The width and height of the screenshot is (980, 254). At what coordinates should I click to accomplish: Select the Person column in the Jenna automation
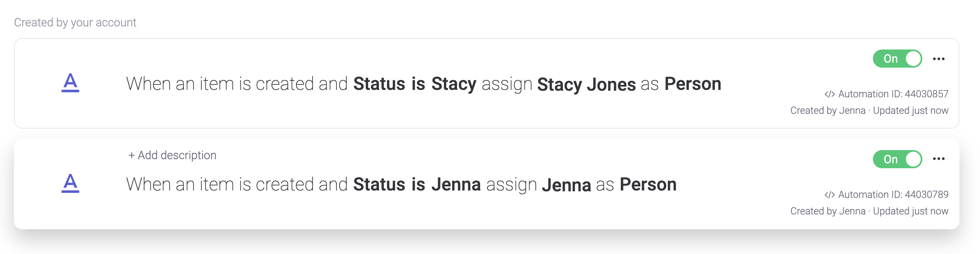pos(648,185)
